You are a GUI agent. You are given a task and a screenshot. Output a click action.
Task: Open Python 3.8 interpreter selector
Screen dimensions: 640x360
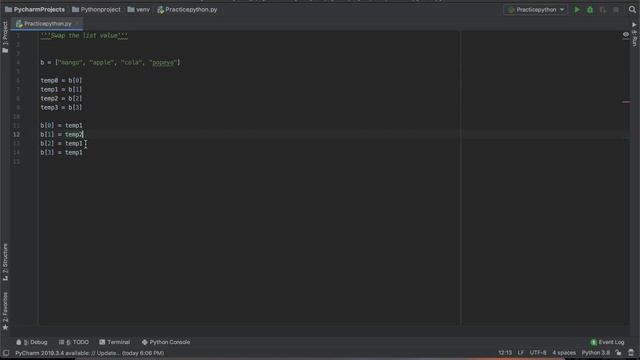pyautogui.click(x=596, y=353)
